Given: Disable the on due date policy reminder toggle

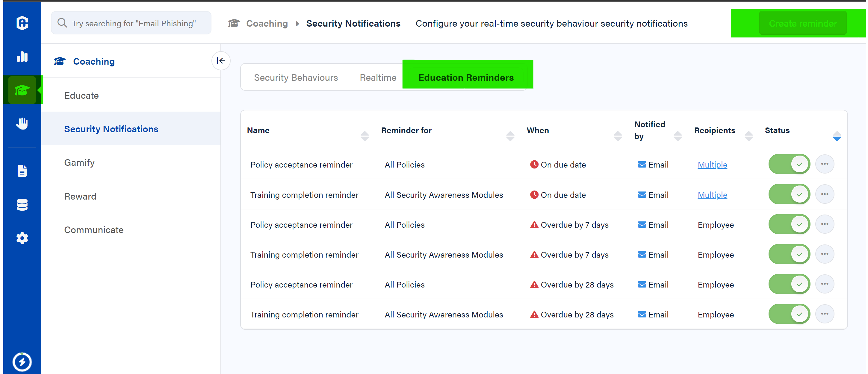Looking at the screenshot, I should click(x=789, y=164).
